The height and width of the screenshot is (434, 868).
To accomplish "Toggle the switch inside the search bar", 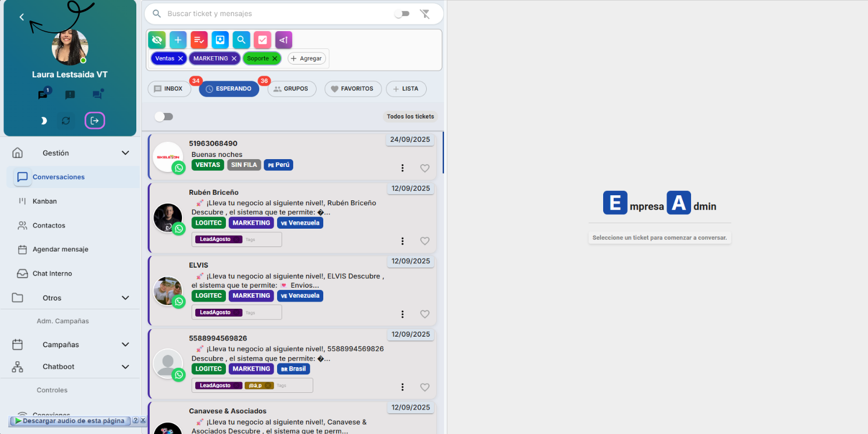I will point(402,14).
